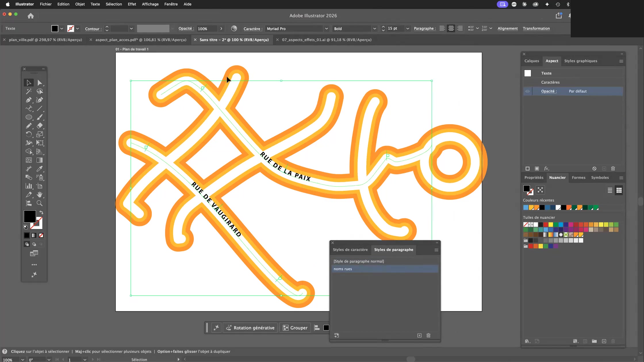Choose the Blend tool
This screenshot has width=644, height=362.
click(x=29, y=177)
